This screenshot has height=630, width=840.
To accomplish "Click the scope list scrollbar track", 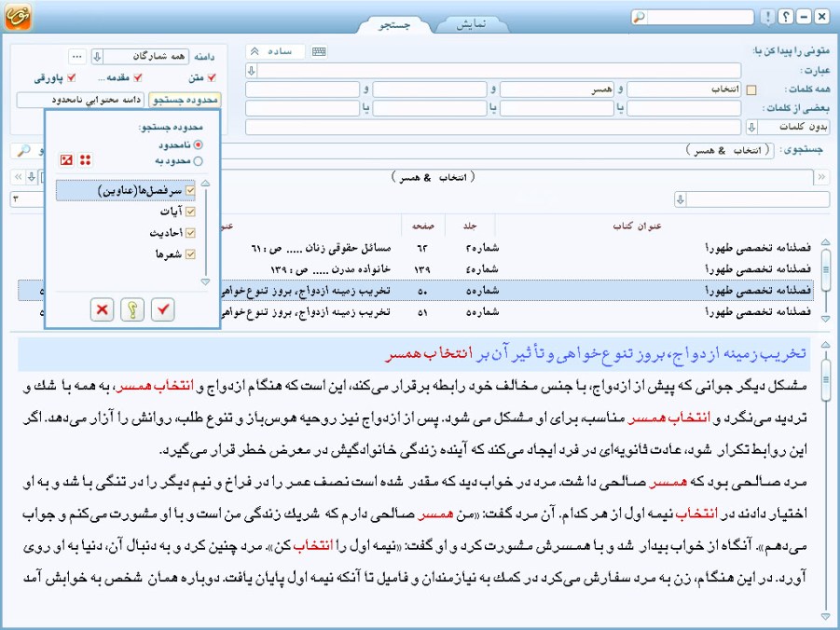I will [205, 233].
